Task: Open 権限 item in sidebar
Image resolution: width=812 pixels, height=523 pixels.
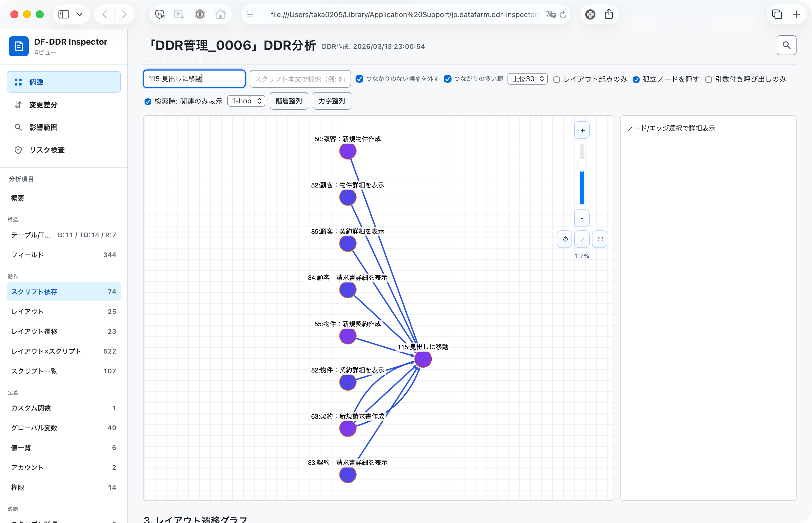Action: 63,487
